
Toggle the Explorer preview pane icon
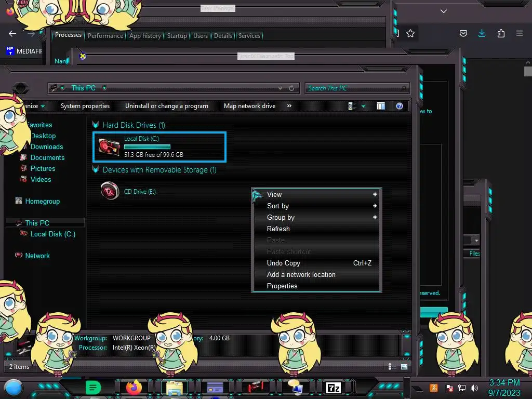coord(381,106)
